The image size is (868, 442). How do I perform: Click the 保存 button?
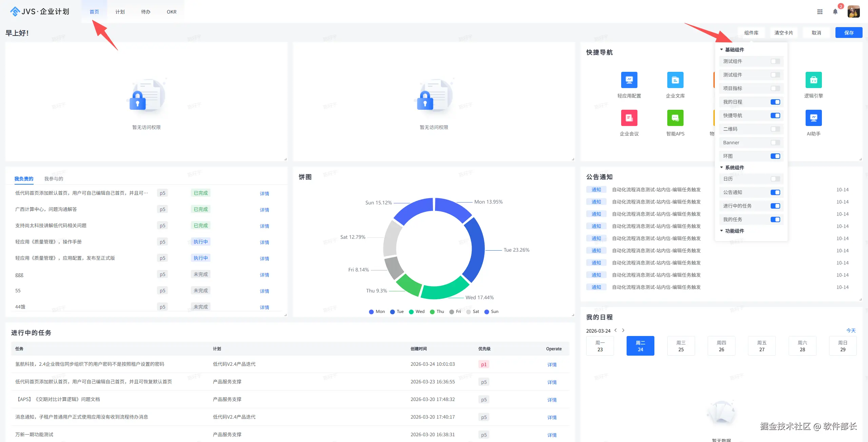click(849, 33)
